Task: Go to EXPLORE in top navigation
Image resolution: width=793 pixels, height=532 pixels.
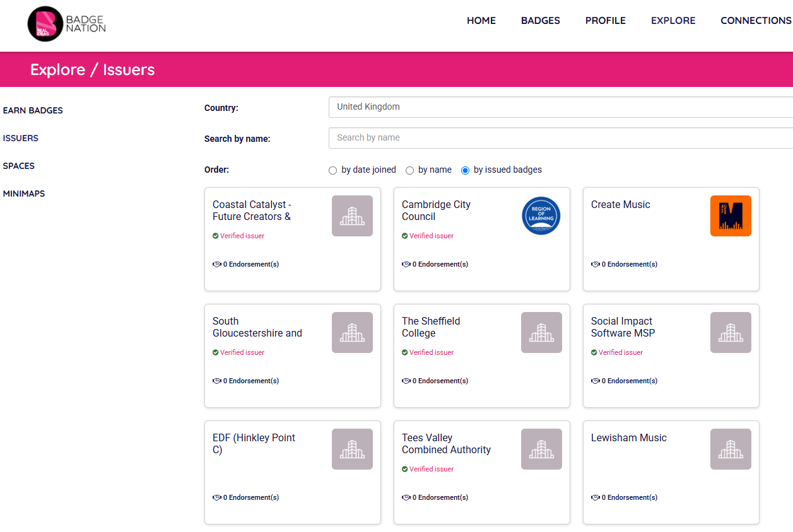Action: [673, 21]
